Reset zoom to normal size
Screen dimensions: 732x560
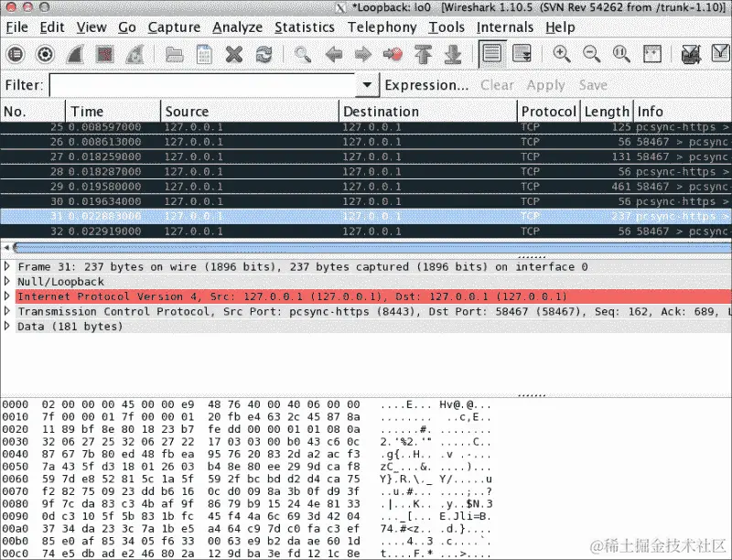[x=621, y=55]
